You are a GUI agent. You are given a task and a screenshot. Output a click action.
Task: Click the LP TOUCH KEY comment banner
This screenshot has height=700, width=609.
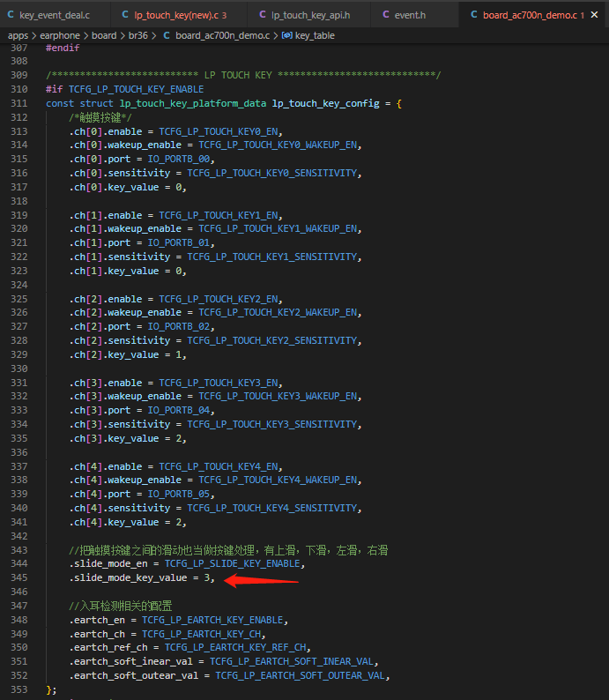[243, 75]
